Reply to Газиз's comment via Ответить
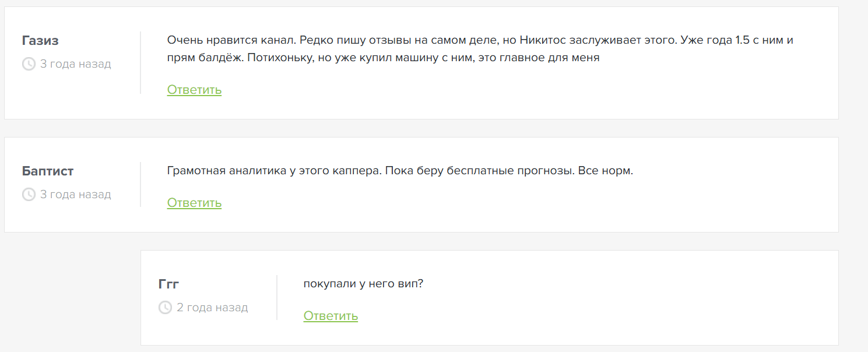868x352 pixels. [194, 90]
